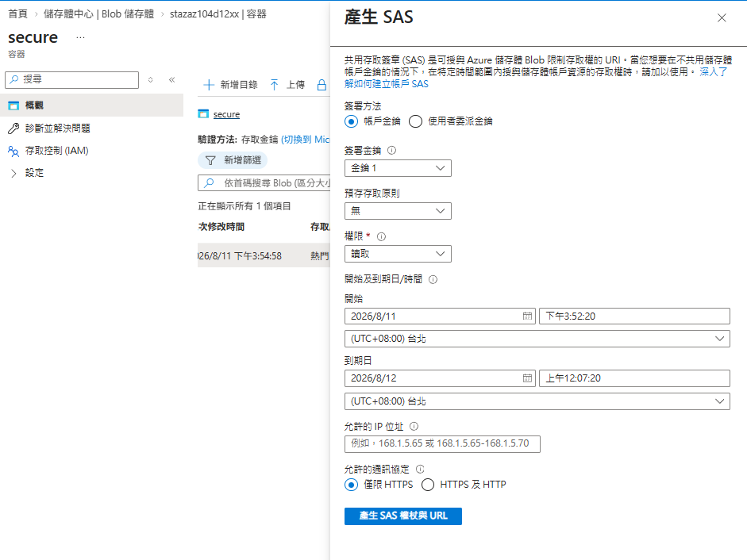The width and height of the screenshot is (747, 560).
Task: Click the Blob prefix search field
Action: pyautogui.click(x=264, y=183)
